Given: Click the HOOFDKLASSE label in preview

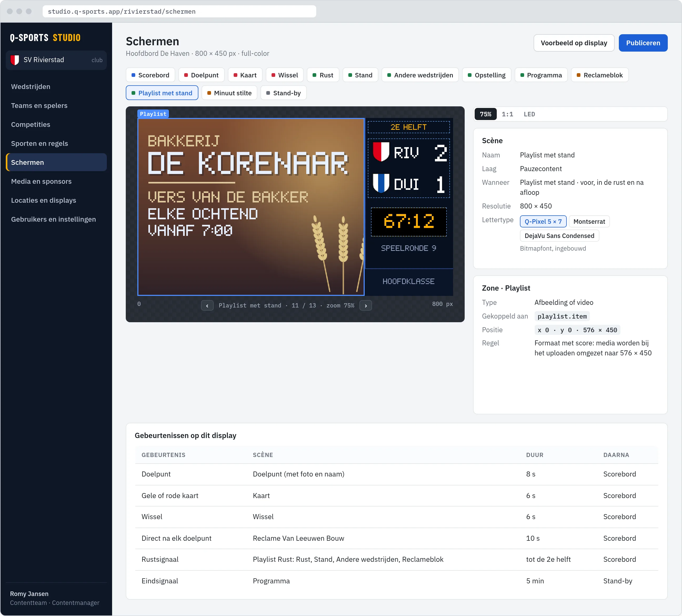Looking at the screenshot, I should [409, 282].
